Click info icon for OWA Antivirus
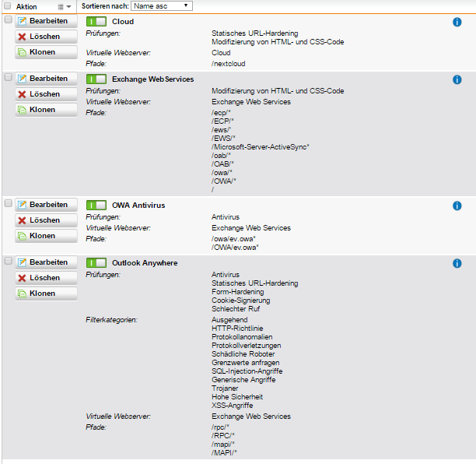Screen dimensions: 476x464 point(457,206)
